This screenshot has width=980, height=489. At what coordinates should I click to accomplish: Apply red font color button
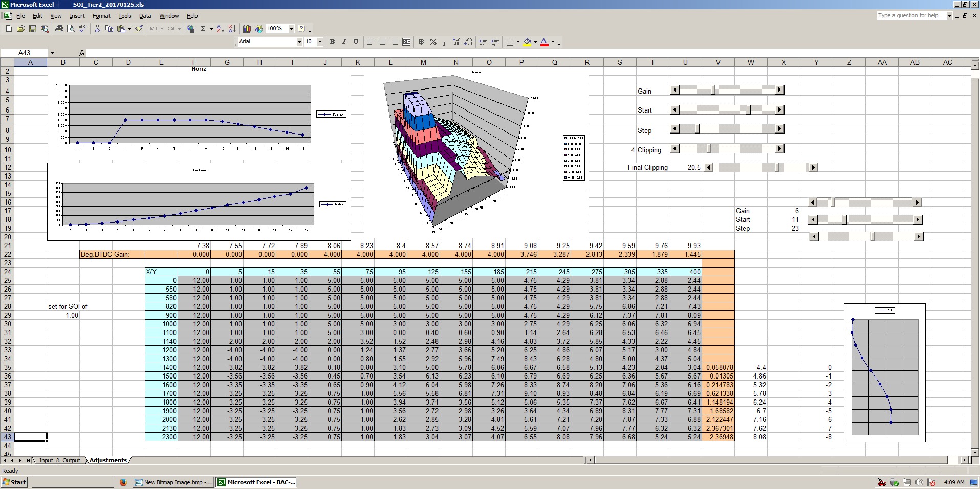pos(545,42)
